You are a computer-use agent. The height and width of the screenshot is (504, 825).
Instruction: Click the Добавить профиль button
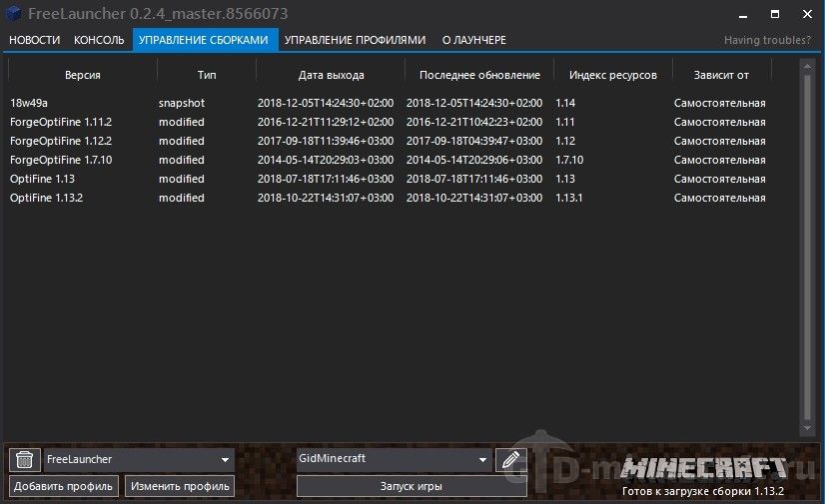pos(63,486)
